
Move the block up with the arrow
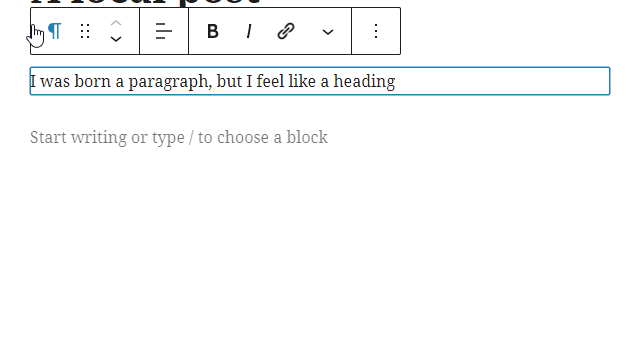pyautogui.click(x=116, y=24)
